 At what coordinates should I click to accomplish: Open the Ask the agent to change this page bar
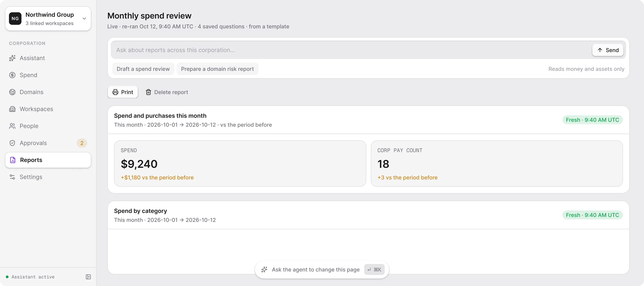point(322,269)
